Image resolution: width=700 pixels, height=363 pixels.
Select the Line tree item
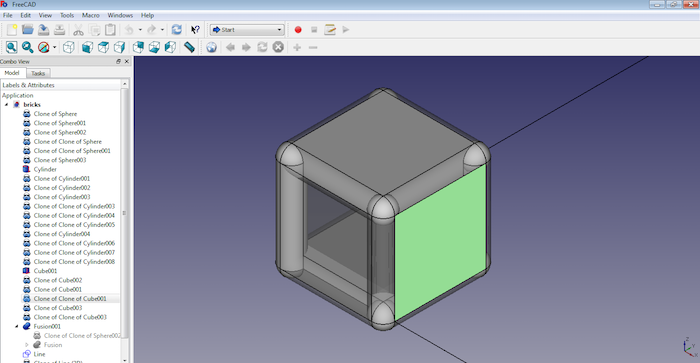coord(39,354)
